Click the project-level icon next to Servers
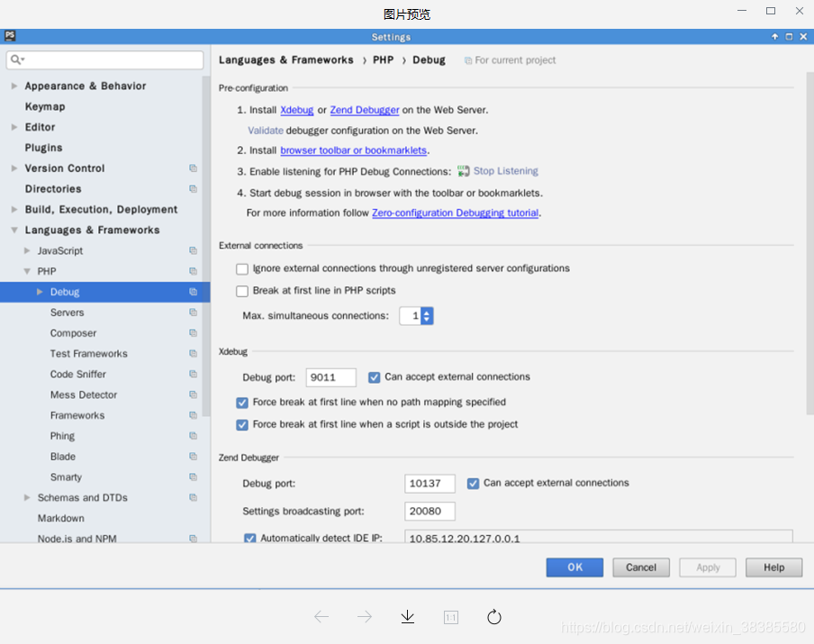 pyautogui.click(x=193, y=313)
